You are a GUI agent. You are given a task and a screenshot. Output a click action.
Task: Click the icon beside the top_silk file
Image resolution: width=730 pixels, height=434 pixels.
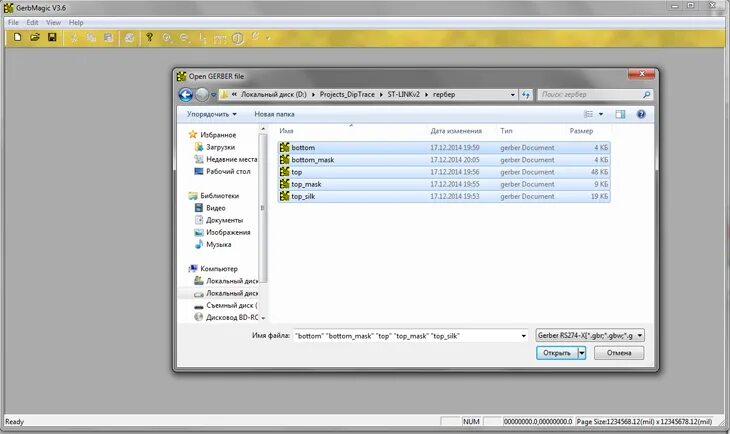284,196
